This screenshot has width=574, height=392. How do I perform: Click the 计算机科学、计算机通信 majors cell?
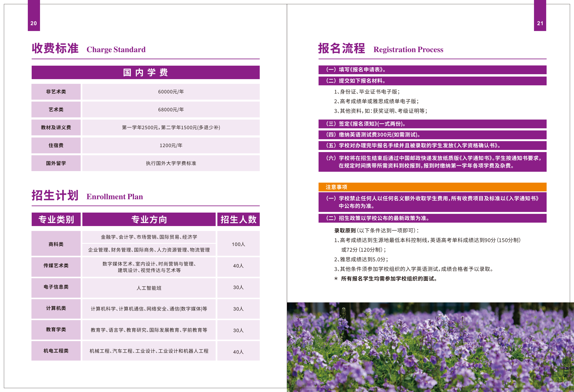(149, 309)
